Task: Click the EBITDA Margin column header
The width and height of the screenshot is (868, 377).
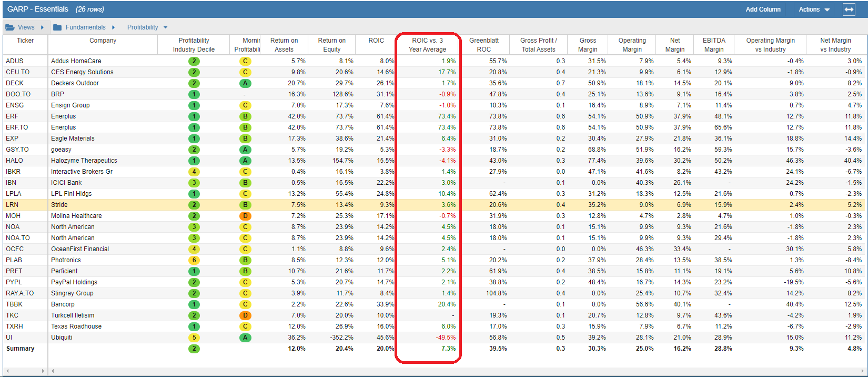Action: [714, 45]
